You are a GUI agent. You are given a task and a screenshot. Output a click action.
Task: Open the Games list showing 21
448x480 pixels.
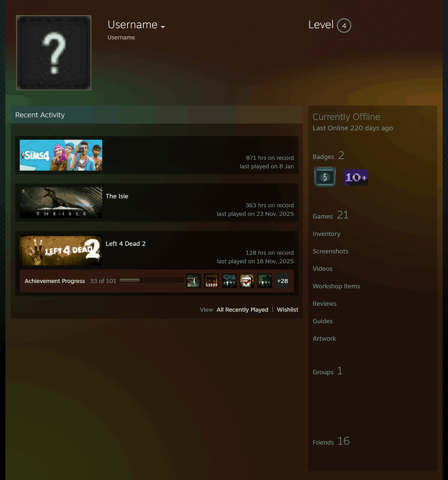(x=330, y=215)
